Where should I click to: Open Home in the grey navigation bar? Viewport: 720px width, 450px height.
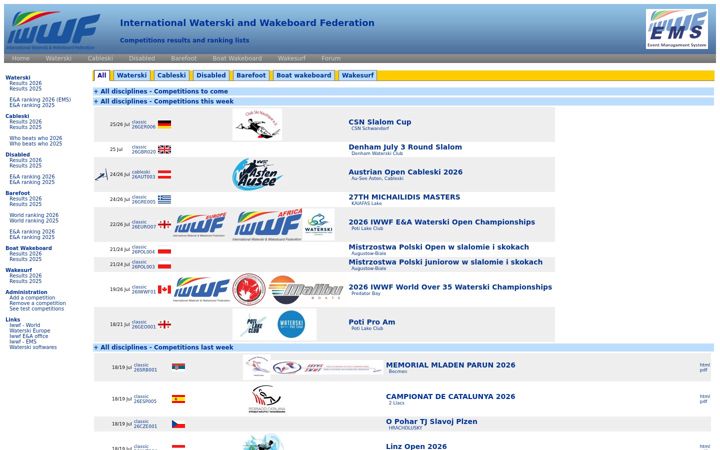[x=21, y=58]
